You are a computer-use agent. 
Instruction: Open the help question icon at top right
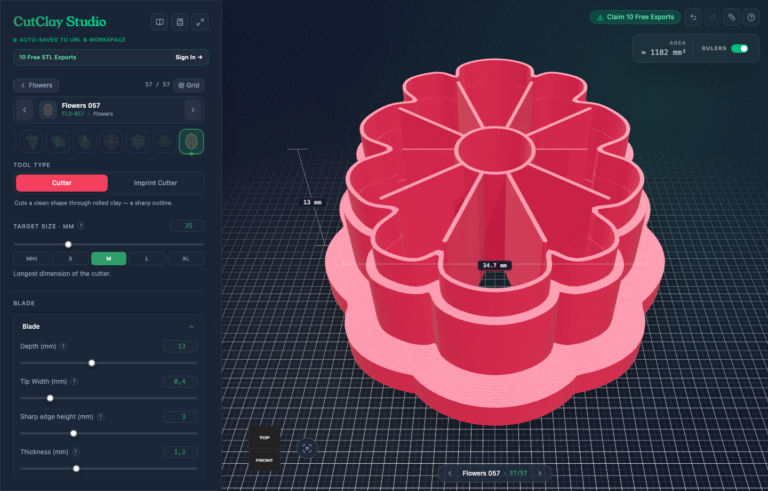pyautogui.click(x=751, y=17)
